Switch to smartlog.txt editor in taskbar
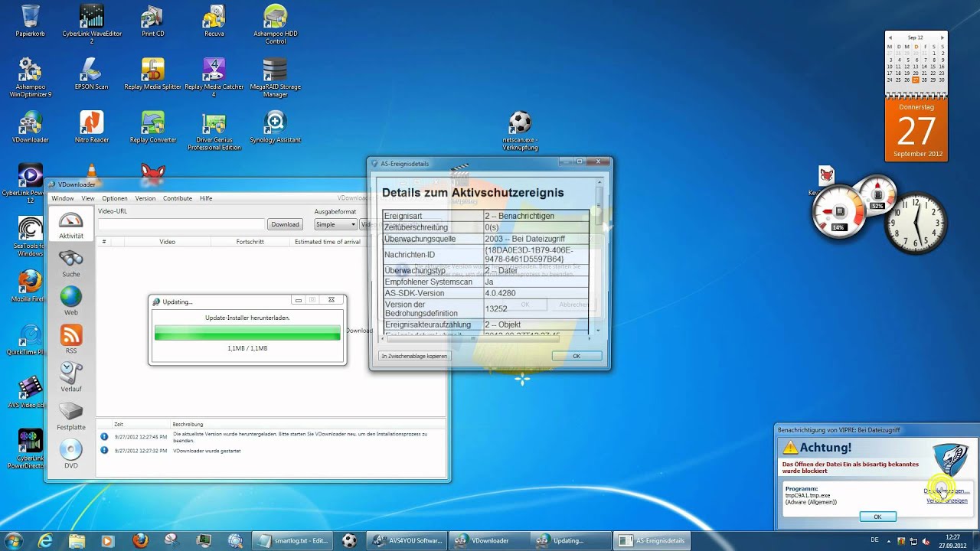The width and height of the screenshot is (980, 551). coord(293,540)
